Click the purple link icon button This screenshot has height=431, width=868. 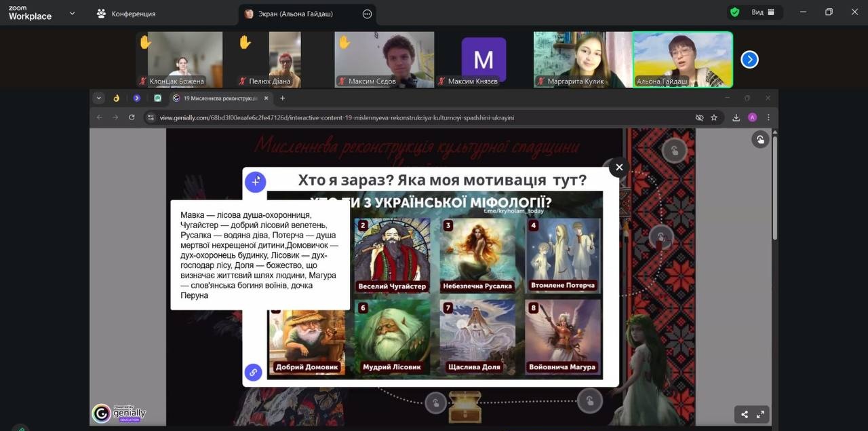coord(253,372)
